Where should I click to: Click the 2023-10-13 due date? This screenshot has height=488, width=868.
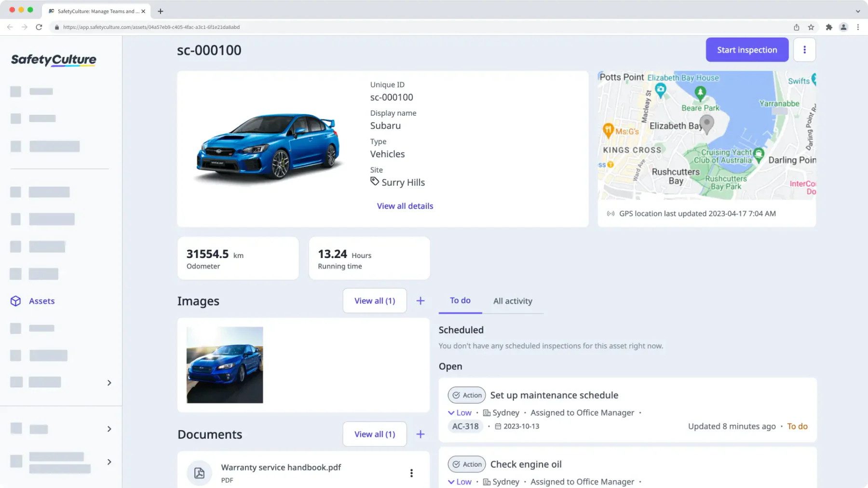[517, 426]
